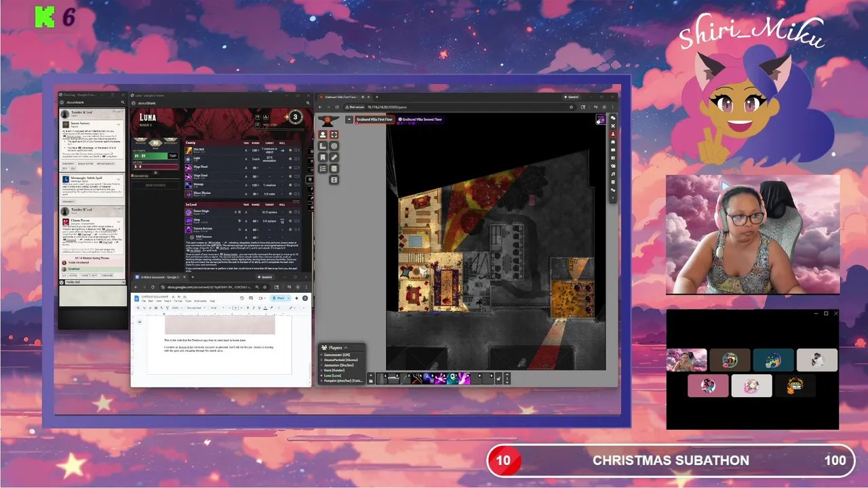Toggle the macro hotbar lock
868x488 pixels.
click(x=498, y=378)
